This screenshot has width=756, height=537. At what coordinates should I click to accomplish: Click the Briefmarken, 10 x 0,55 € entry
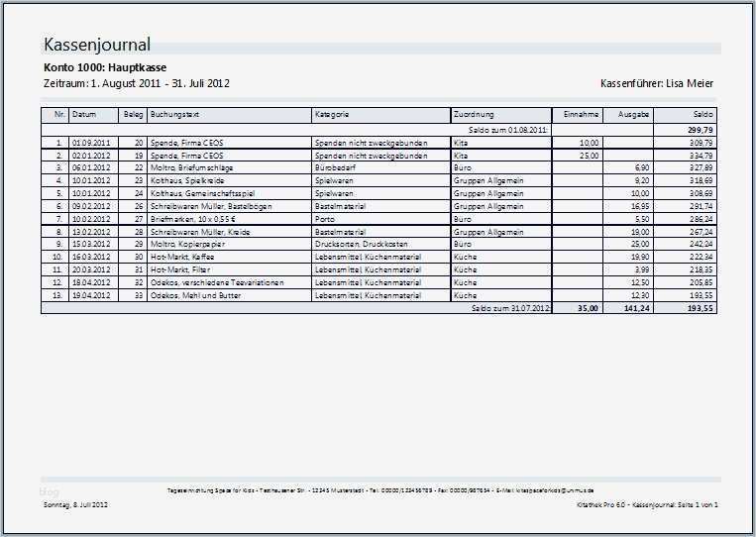(193, 219)
